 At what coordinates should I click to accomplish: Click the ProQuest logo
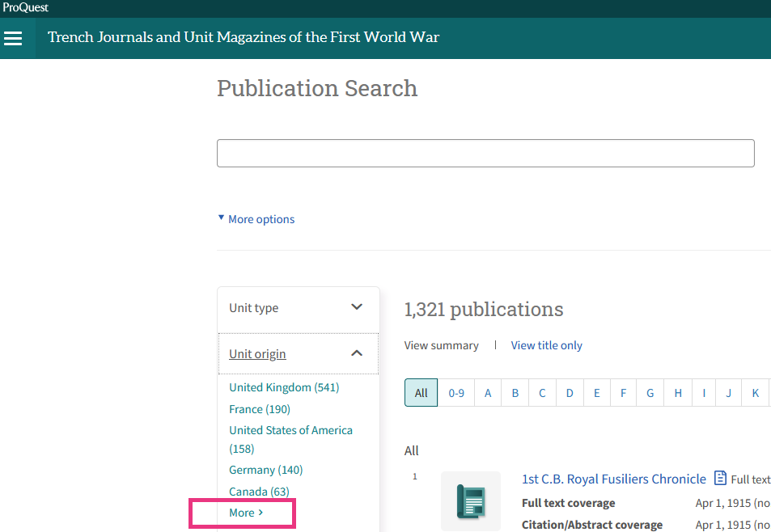pos(24,8)
